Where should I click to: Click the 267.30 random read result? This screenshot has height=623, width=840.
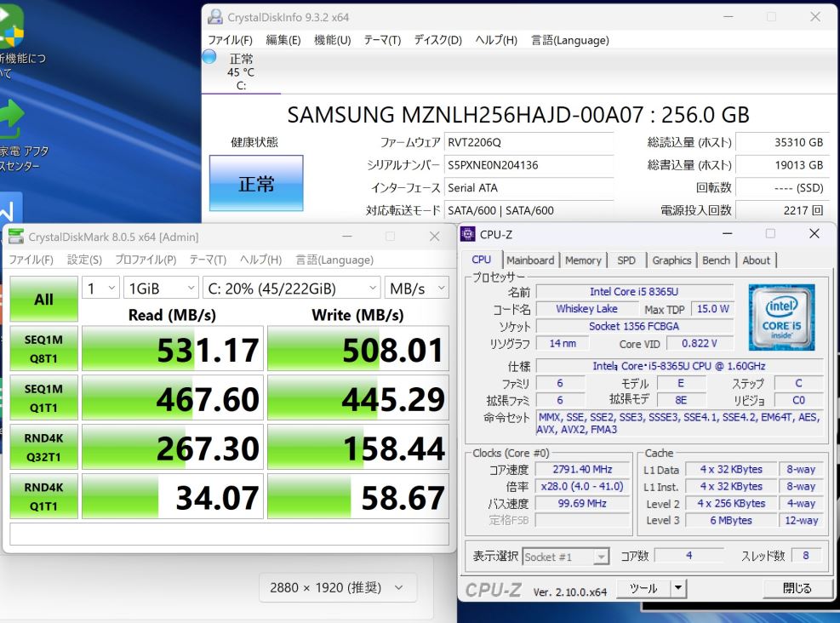pos(173,448)
